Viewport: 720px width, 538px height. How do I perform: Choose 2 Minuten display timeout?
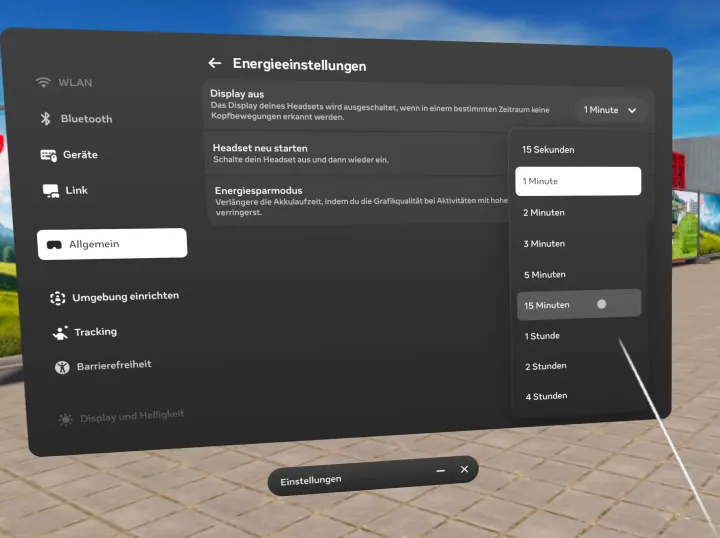(x=579, y=213)
